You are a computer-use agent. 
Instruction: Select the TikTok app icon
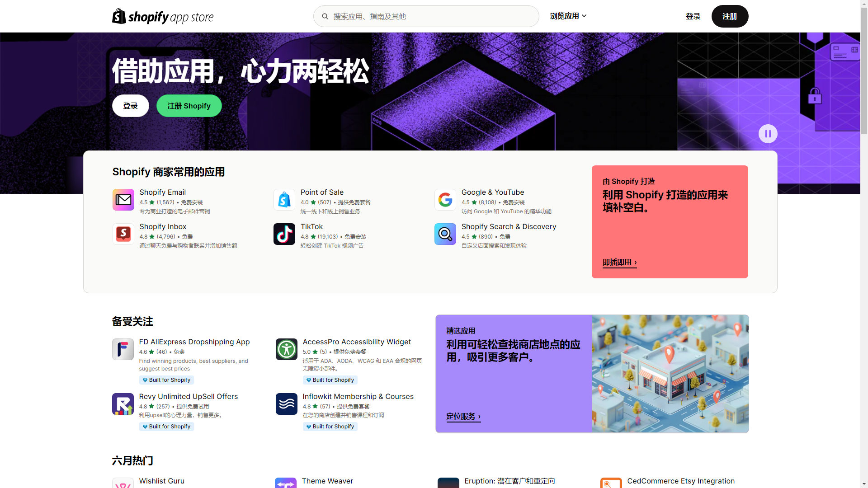tap(284, 234)
